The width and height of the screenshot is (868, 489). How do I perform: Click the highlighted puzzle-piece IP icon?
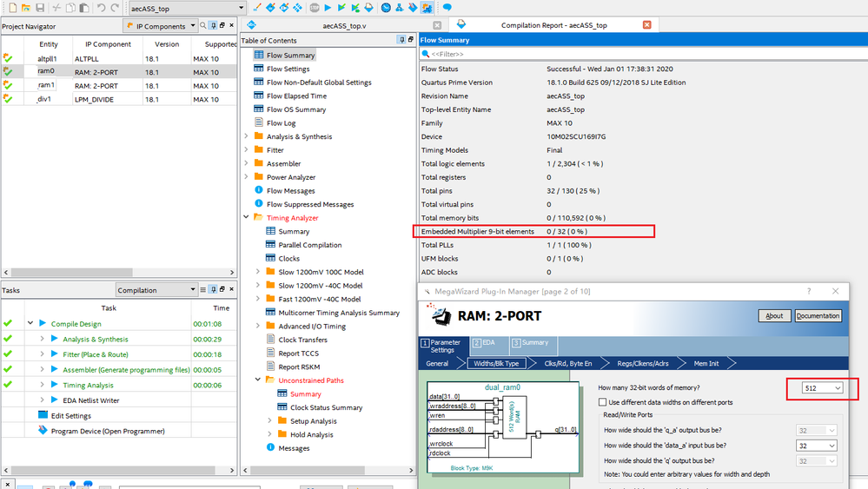427,8
